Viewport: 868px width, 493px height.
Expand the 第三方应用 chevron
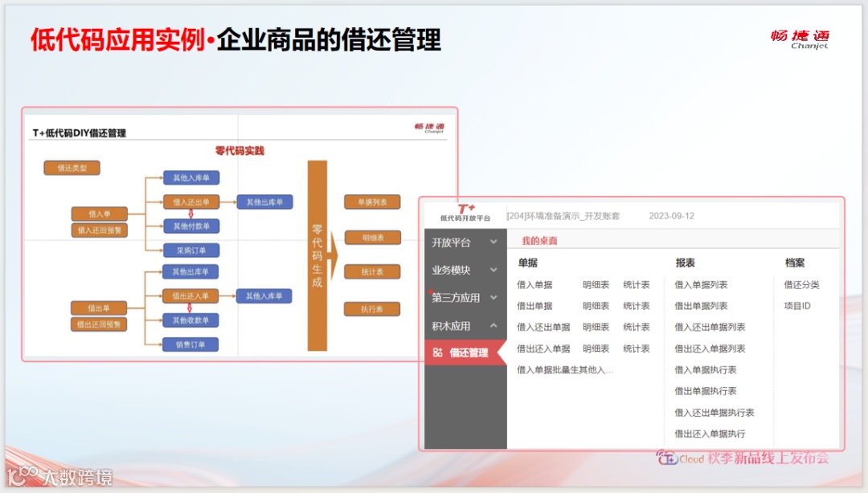tap(493, 297)
